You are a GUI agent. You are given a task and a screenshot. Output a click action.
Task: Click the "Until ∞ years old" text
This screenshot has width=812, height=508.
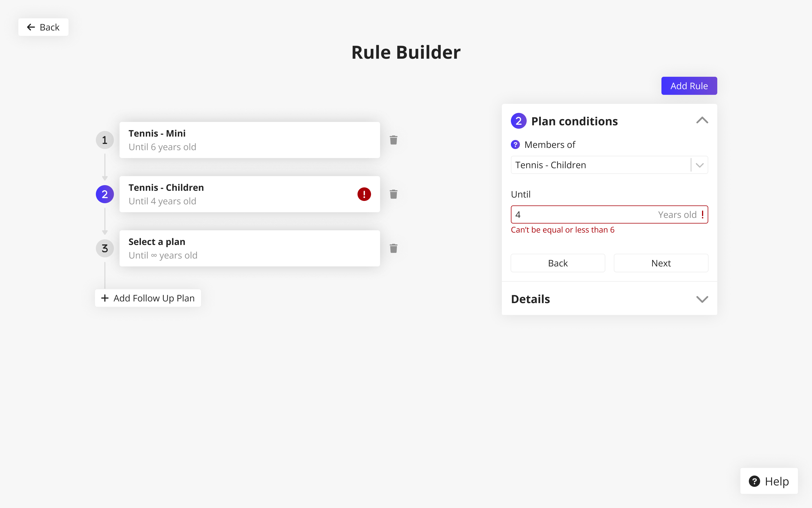pos(163,256)
